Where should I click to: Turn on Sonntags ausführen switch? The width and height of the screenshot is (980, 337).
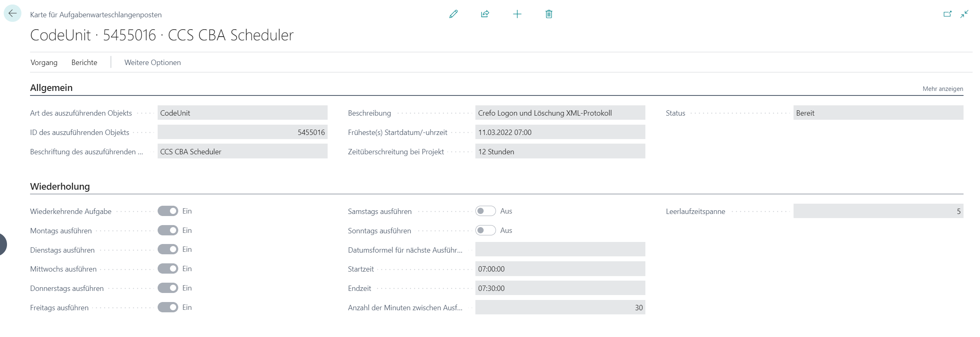485,230
